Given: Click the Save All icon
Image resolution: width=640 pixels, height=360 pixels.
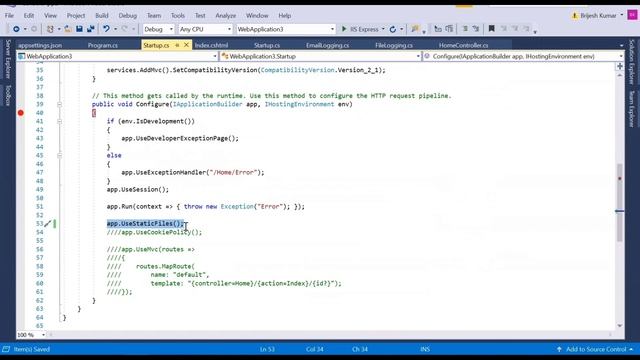Looking at the screenshot, I should click(91, 29).
